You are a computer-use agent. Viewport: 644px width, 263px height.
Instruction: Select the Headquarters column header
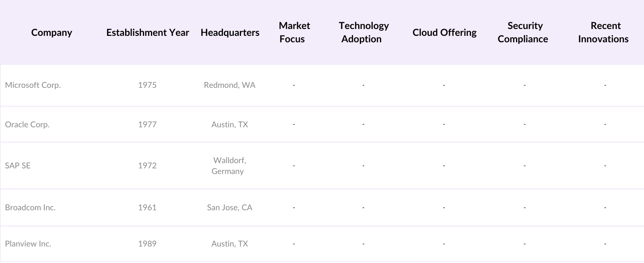tap(230, 33)
